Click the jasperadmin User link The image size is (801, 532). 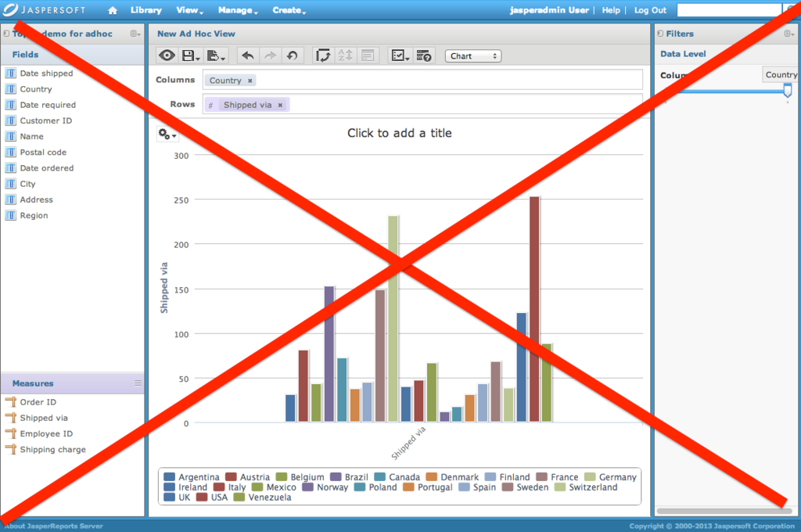(549, 10)
